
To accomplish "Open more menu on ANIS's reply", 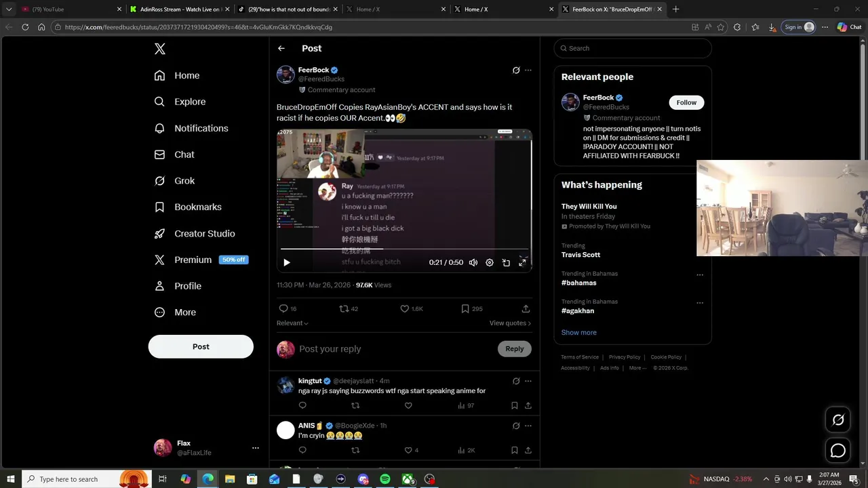I will click(528, 426).
